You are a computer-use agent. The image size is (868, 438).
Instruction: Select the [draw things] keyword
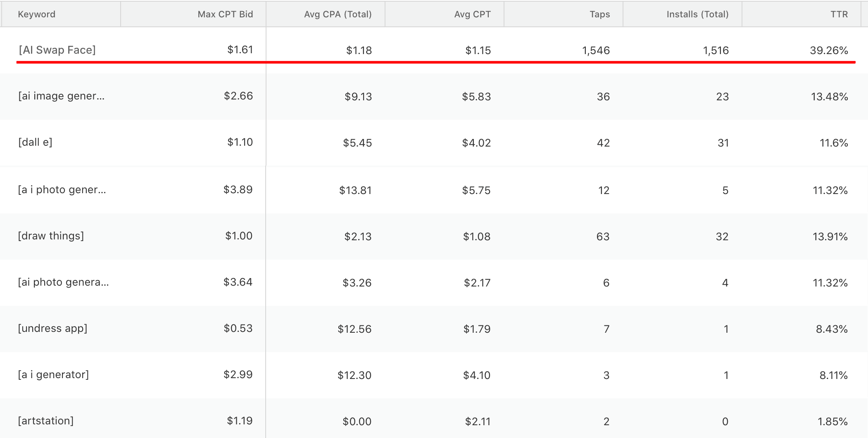51,236
